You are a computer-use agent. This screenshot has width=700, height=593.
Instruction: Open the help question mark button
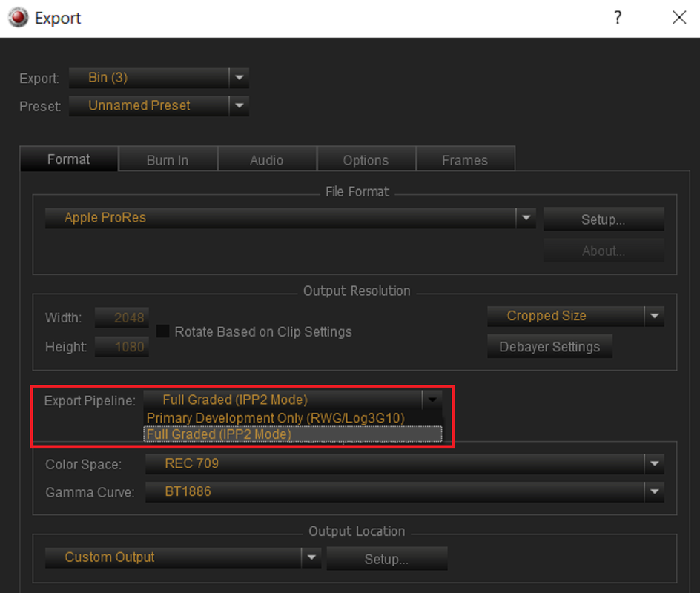(618, 18)
